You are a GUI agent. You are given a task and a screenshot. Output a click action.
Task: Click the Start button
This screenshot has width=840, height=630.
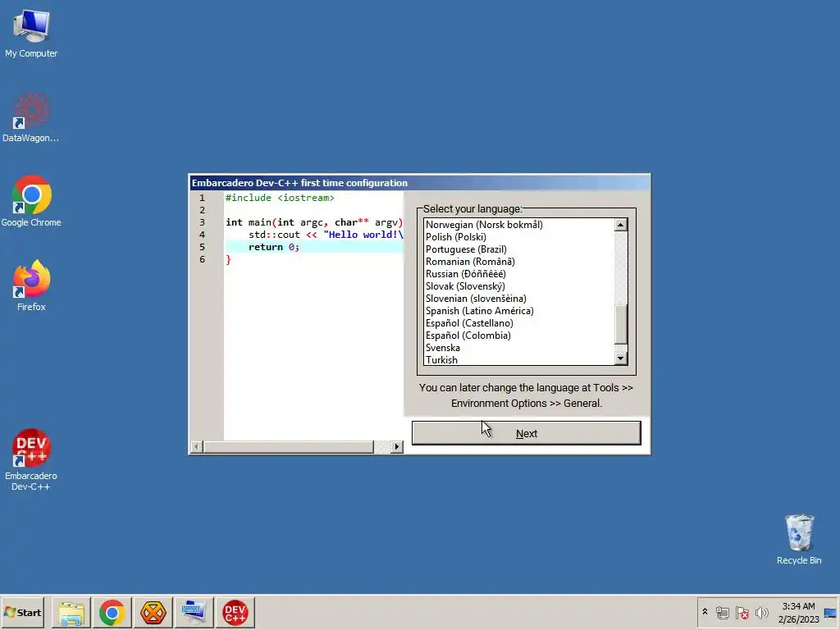point(23,612)
